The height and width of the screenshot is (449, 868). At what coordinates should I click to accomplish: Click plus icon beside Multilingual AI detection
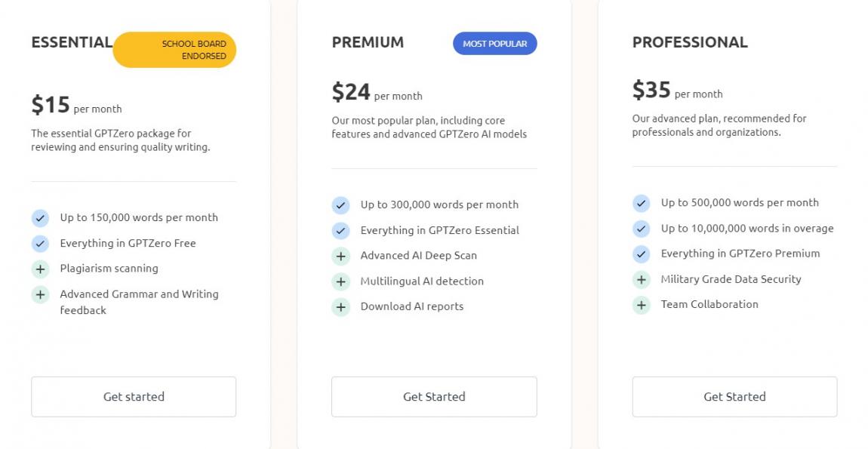pos(341,281)
